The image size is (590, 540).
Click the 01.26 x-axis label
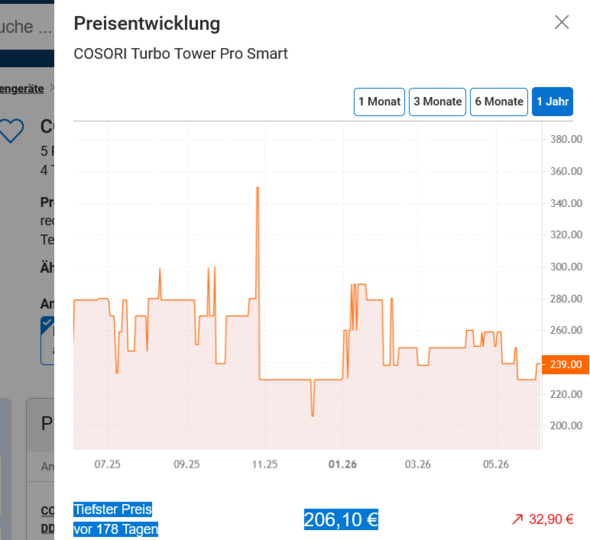coord(342,464)
